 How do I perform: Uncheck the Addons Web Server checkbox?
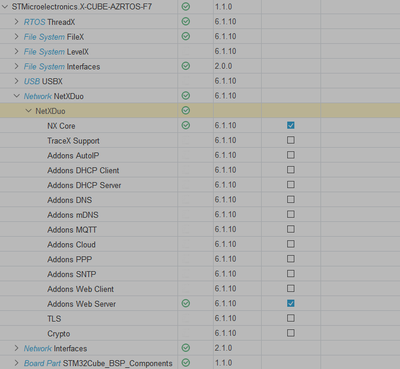click(291, 303)
